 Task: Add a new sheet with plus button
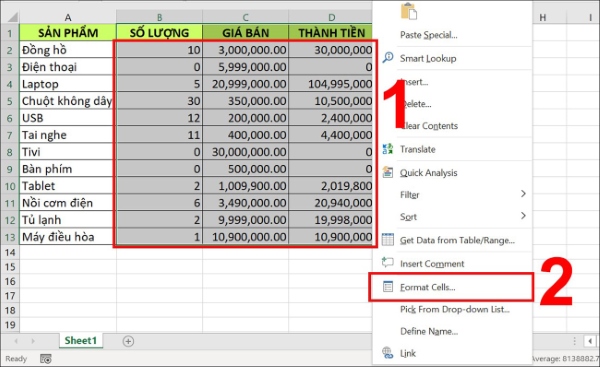pyautogui.click(x=128, y=341)
